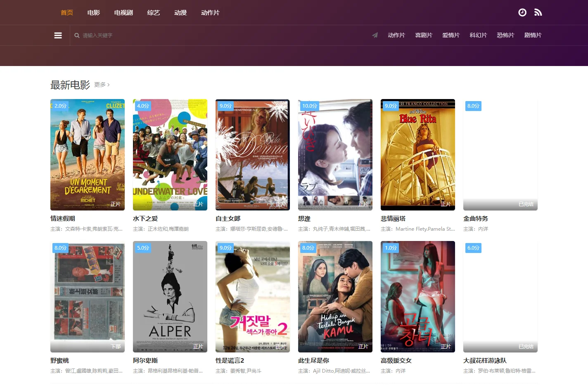
Task: Open the ALPER poster thumbnail
Action: pyautogui.click(x=170, y=297)
